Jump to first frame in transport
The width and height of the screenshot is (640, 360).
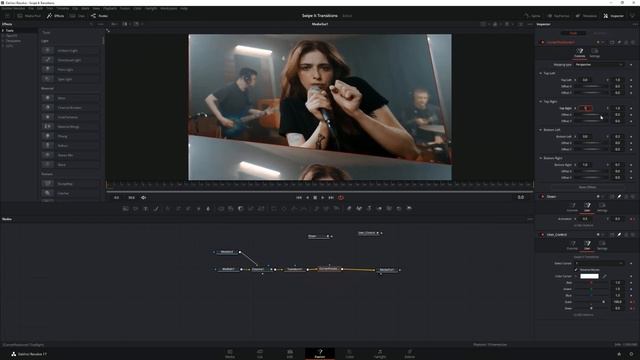[x=299, y=198]
